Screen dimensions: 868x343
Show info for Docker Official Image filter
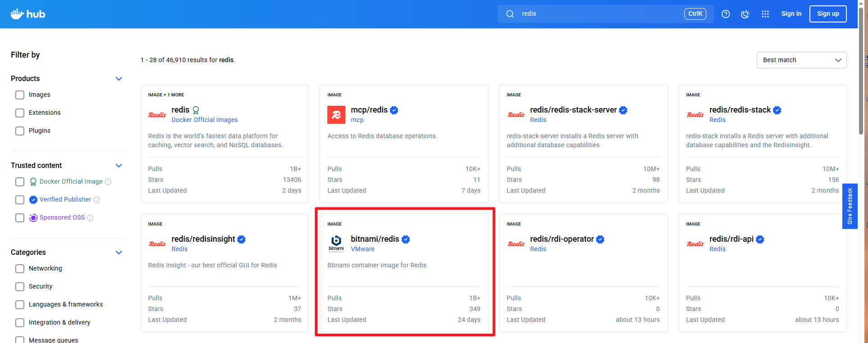(108, 182)
